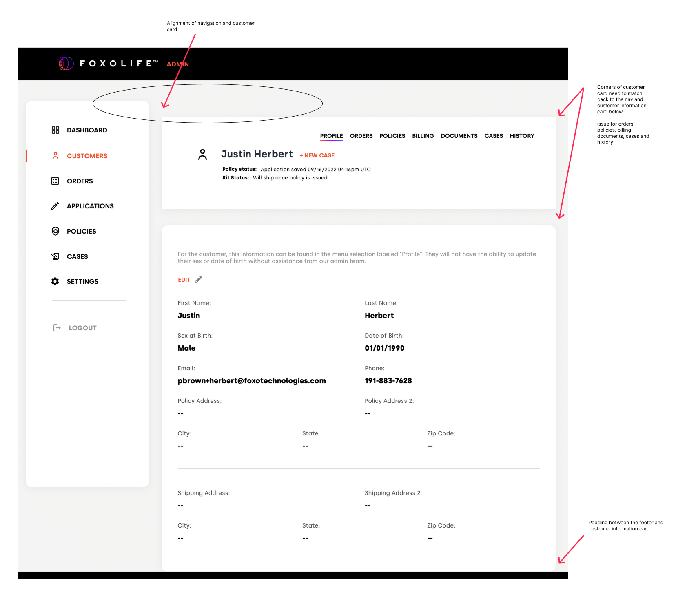Open Settings in the sidebar

click(82, 281)
